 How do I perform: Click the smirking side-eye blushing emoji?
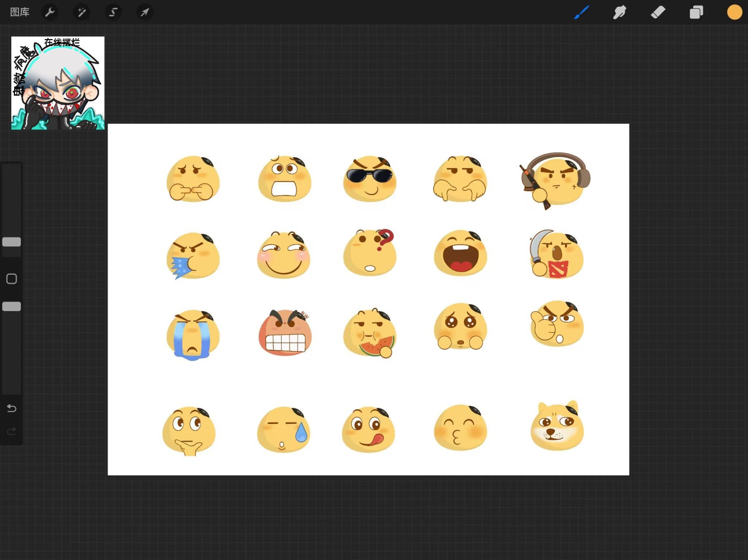pyautogui.click(x=283, y=255)
